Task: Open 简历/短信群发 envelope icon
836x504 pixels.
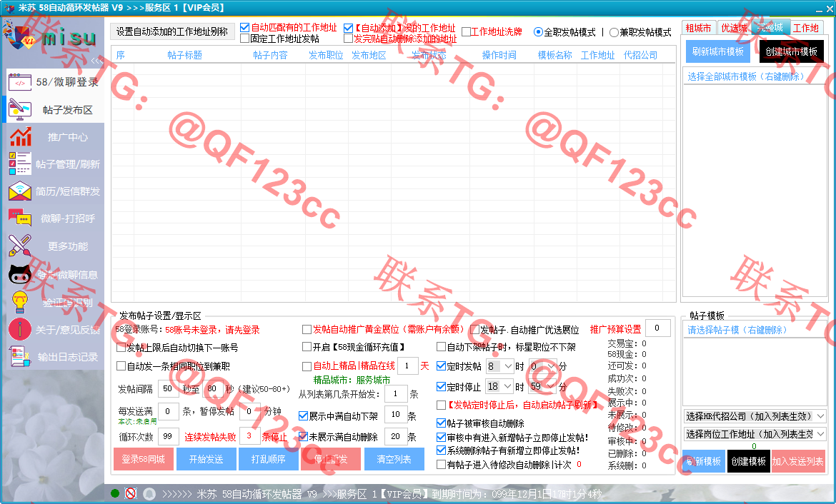Action: pos(20,191)
